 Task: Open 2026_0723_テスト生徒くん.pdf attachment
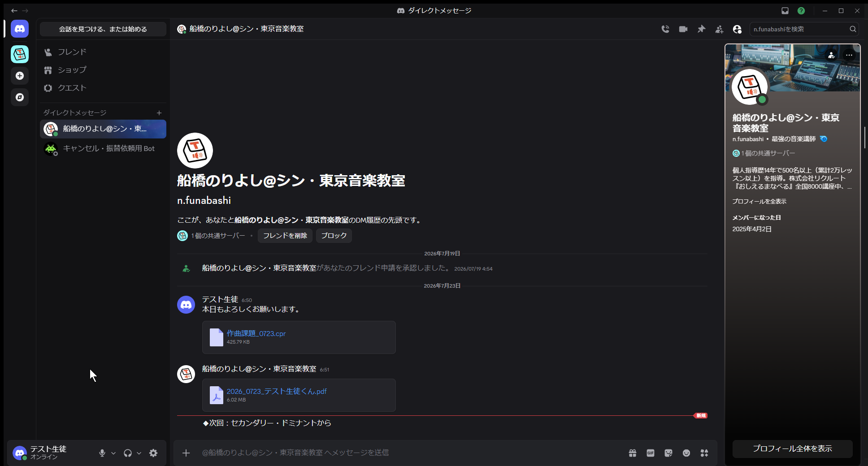(x=277, y=391)
